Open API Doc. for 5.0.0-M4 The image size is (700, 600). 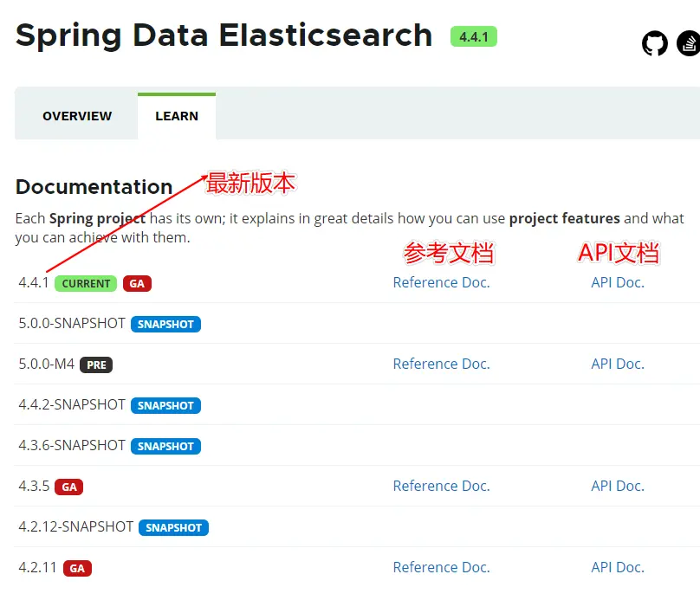[618, 364]
